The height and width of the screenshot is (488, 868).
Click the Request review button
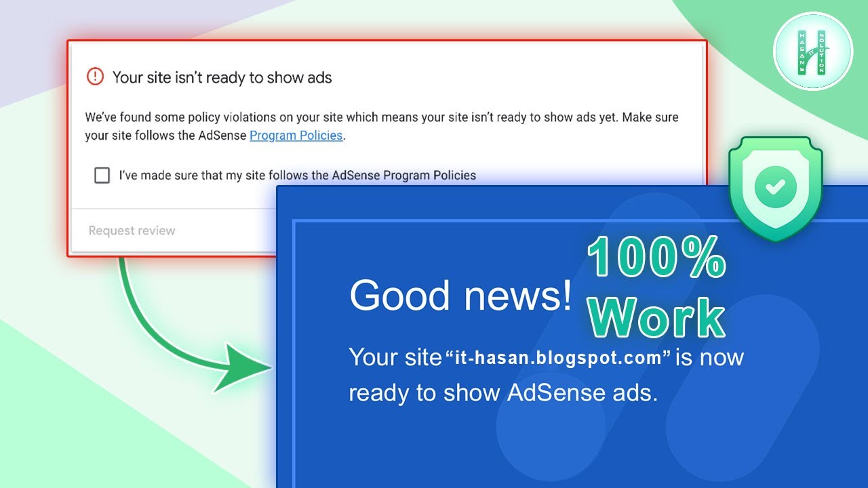click(x=132, y=230)
